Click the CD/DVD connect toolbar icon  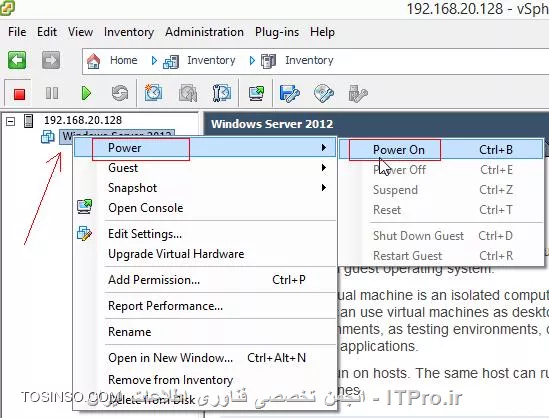(x=324, y=93)
